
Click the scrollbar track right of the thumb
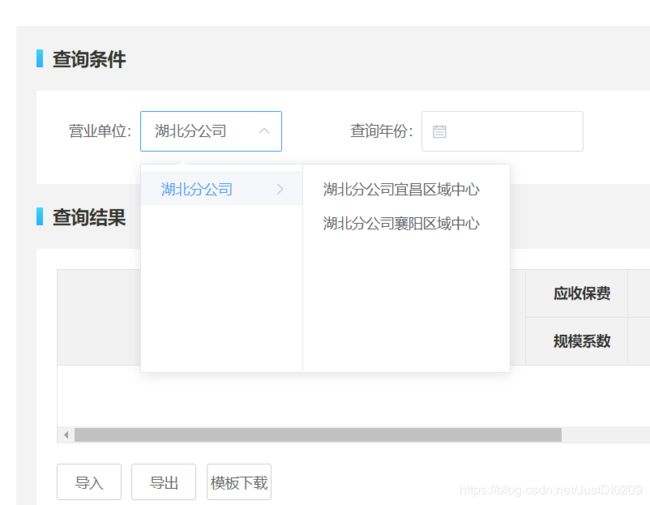pyautogui.click(x=605, y=435)
